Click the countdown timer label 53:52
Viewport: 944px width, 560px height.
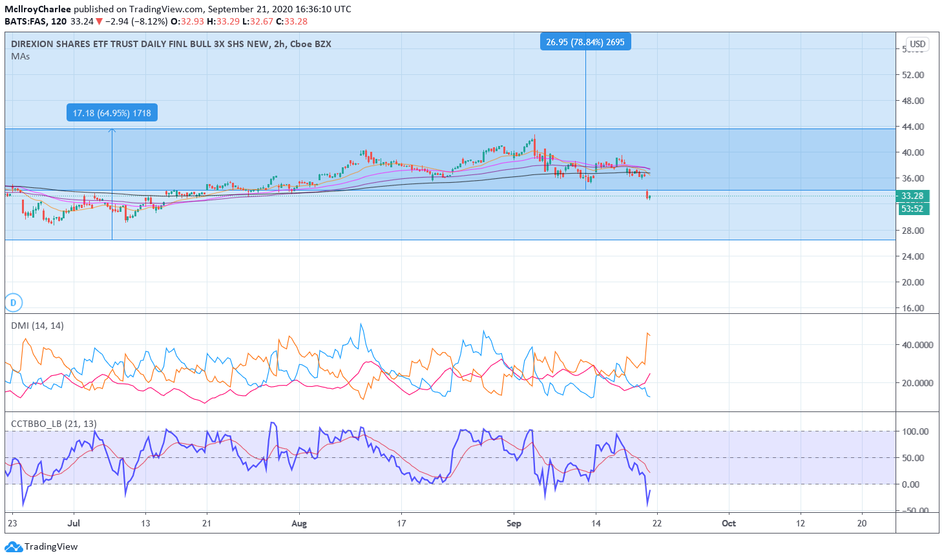point(912,209)
